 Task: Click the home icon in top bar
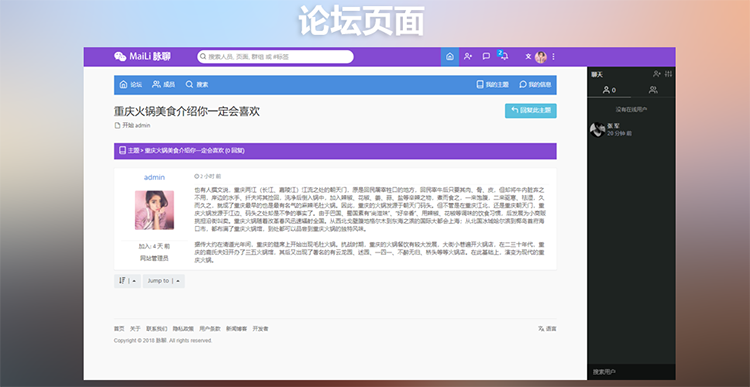click(450, 56)
